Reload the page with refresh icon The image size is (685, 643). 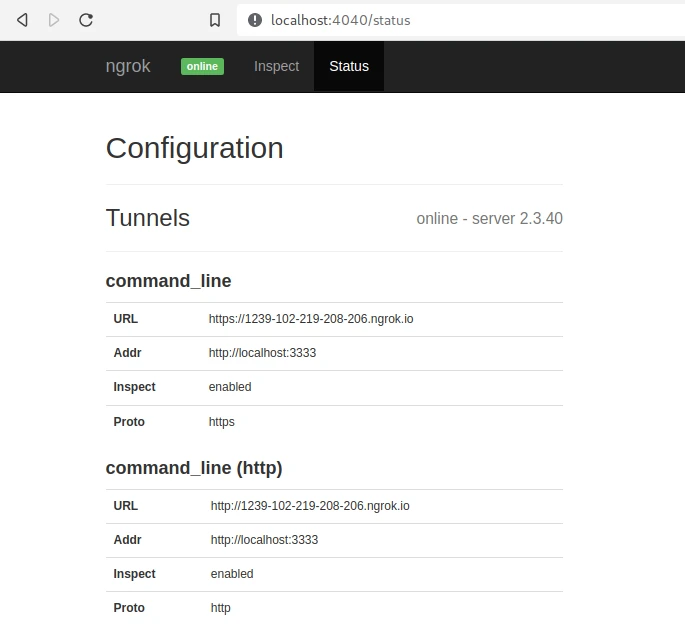(x=86, y=20)
